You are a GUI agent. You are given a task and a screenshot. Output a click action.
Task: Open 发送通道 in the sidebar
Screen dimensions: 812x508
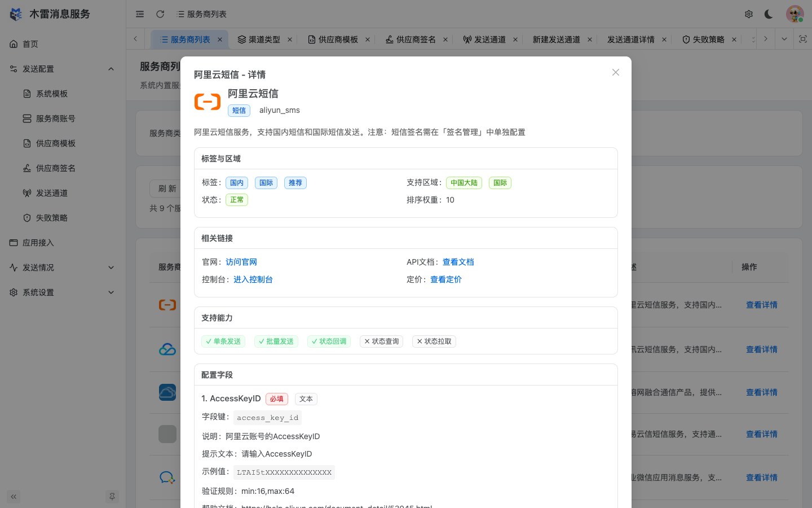pyautogui.click(x=63, y=193)
